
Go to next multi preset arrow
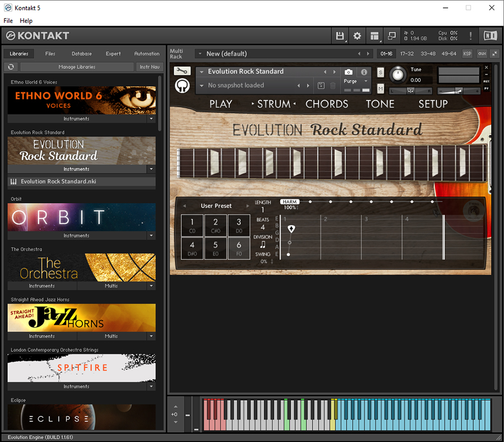coord(368,54)
